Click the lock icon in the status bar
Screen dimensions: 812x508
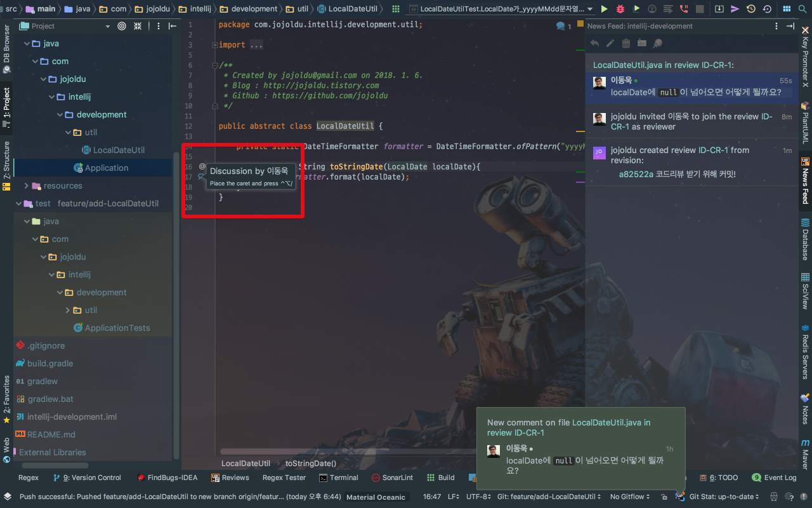click(664, 497)
